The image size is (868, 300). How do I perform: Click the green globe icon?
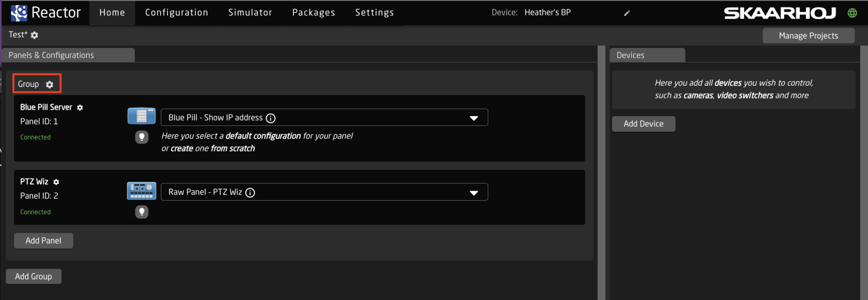[853, 13]
